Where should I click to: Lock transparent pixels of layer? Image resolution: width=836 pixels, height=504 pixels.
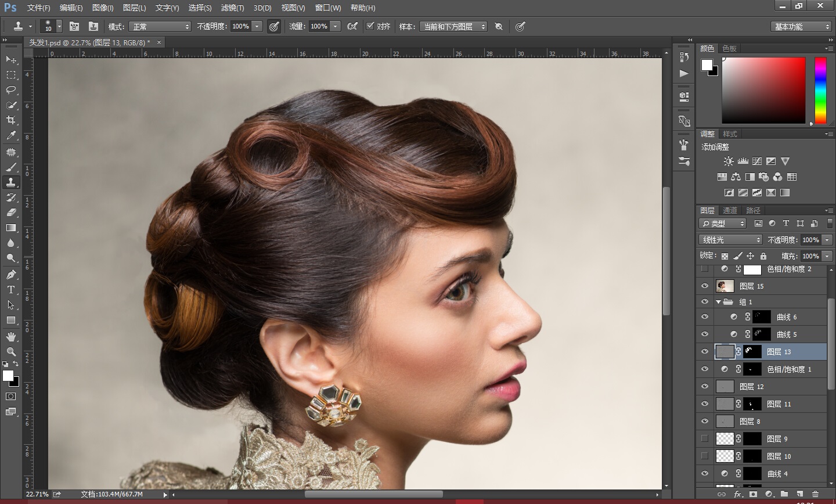725,256
